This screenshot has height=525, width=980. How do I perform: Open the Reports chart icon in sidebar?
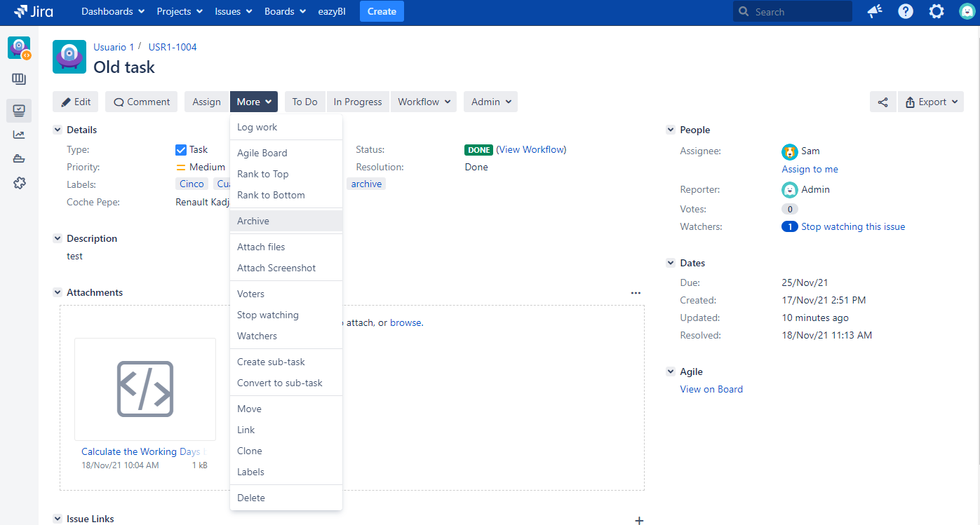[x=19, y=134]
